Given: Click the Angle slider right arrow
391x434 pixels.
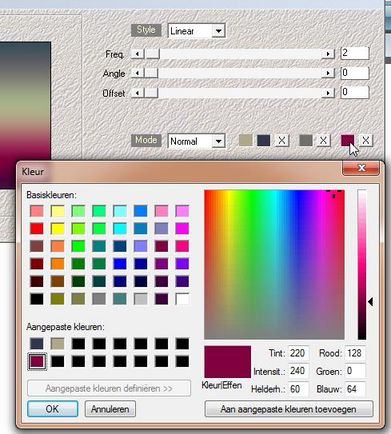Looking at the screenshot, I should click(328, 73).
